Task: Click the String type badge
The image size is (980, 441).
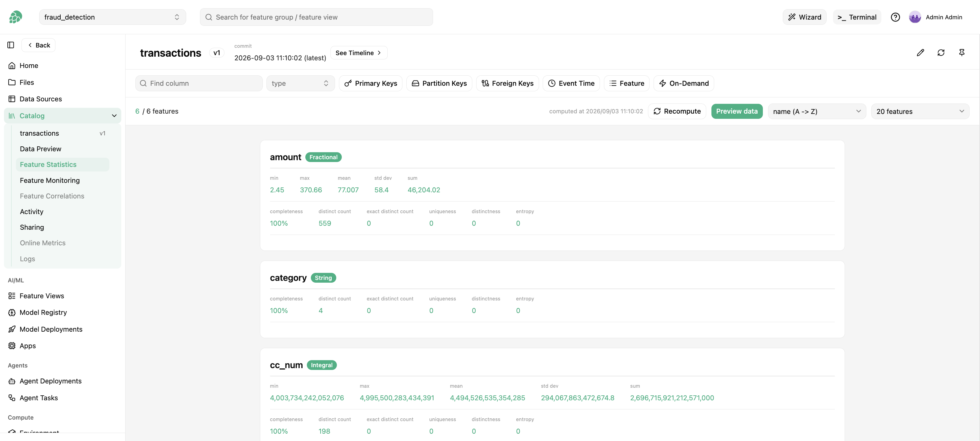Action: pos(323,278)
